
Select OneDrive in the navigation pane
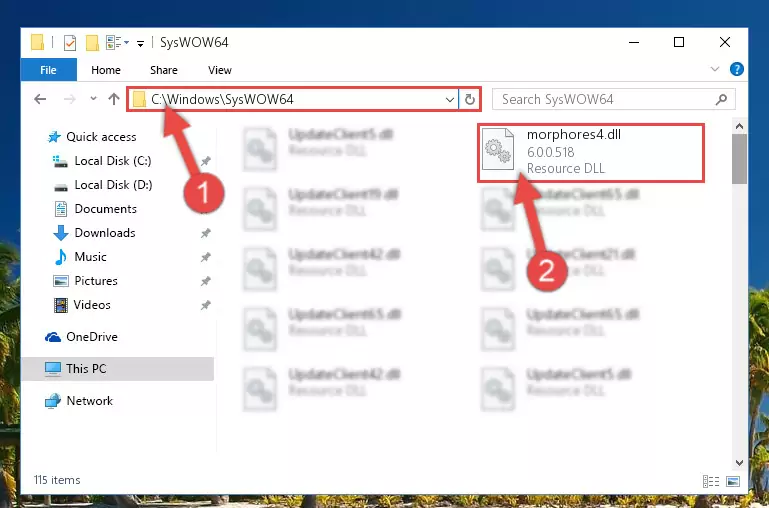pyautogui.click(x=92, y=337)
